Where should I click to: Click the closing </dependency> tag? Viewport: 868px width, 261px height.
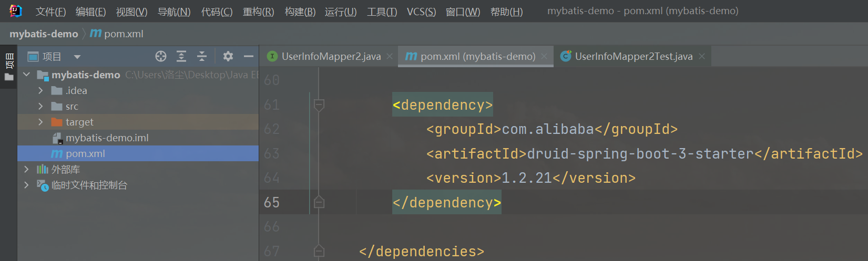coord(447,203)
